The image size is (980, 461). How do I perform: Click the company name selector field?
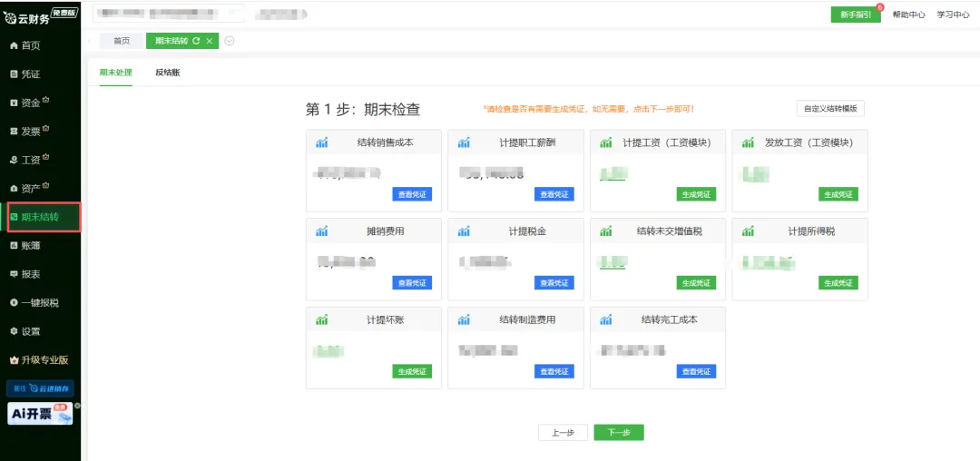[169, 13]
